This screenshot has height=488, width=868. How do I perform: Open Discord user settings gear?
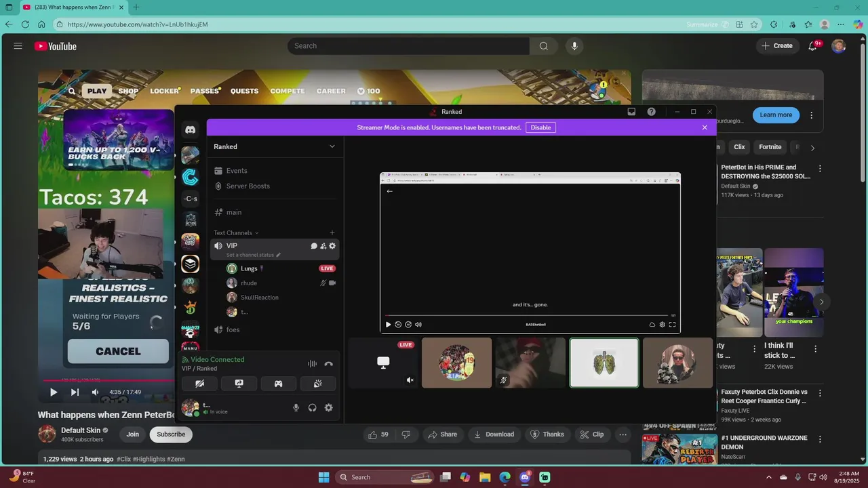[x=329, y=408]
